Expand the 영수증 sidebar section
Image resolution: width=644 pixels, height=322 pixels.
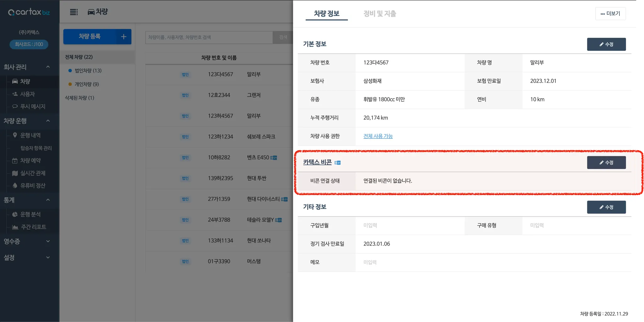(48, 241)
